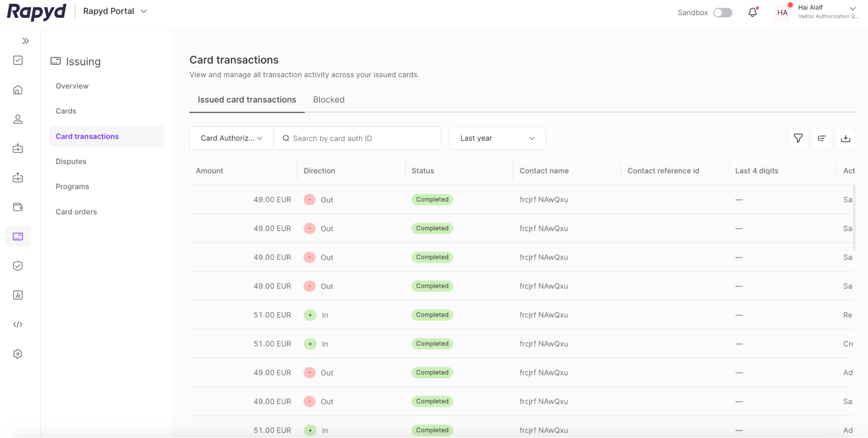Viewport: 868px width, 438px height.
Task: Open the Issuing card icon in sidebar
Action: (x=18, y=236)
